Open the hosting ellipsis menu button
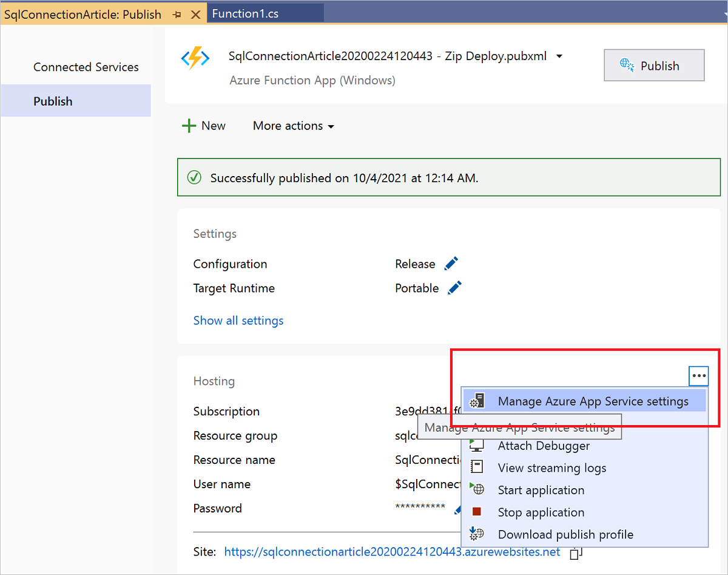The image size is (728, 575). pos(699,376)
